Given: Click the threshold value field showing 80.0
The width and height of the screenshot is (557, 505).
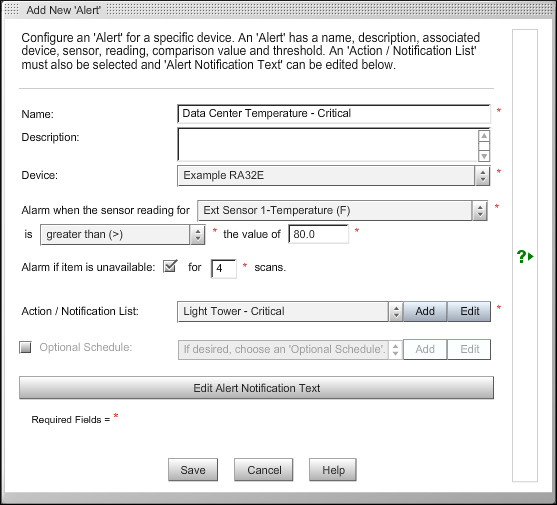Looking at the screenshot, I should (x=318, y=234).
